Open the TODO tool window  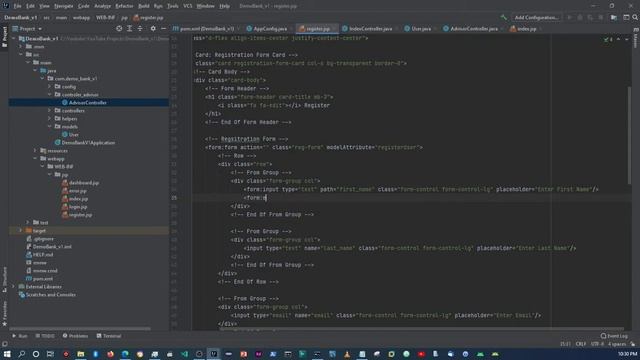[45, 336]
